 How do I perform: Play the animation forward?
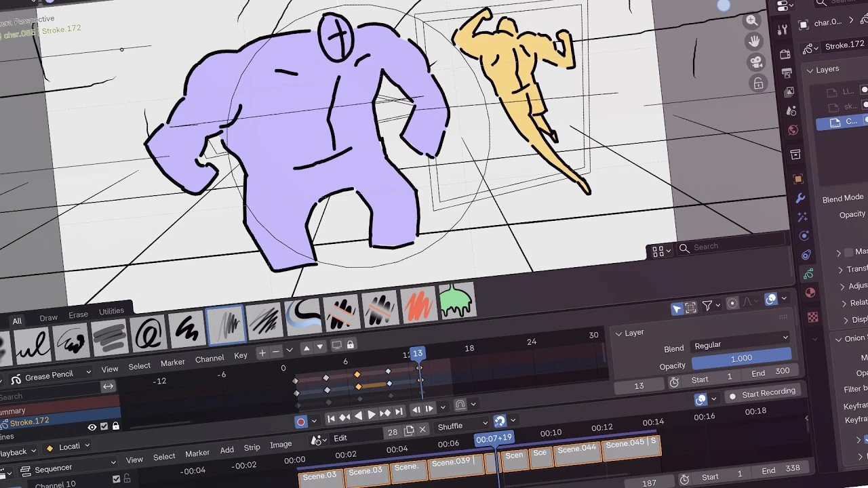tap(372, 415)
